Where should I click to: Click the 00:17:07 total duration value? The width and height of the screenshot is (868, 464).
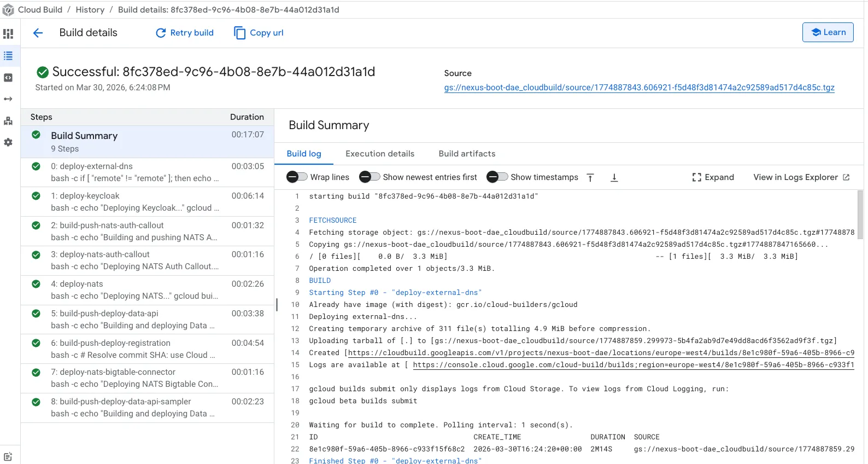coord(248,135)
